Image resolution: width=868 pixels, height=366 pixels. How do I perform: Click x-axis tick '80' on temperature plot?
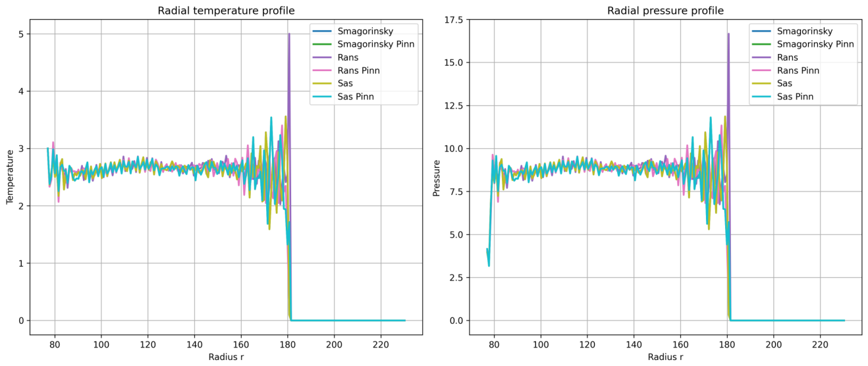(54, 344)
